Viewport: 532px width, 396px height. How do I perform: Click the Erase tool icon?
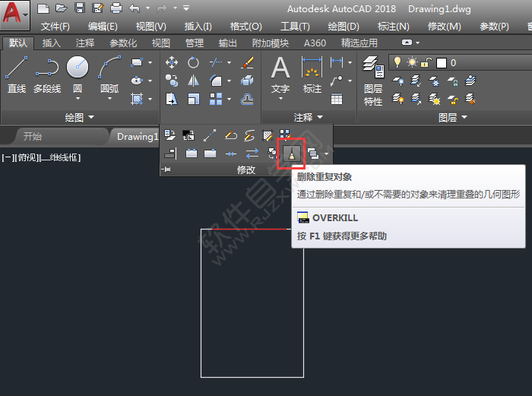[247, 62]
